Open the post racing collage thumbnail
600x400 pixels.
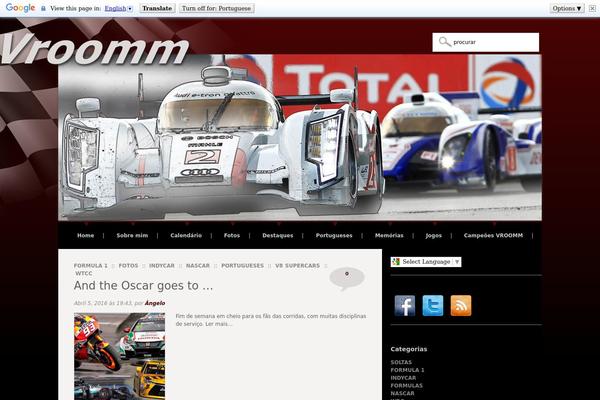click(x=119, y=356)
